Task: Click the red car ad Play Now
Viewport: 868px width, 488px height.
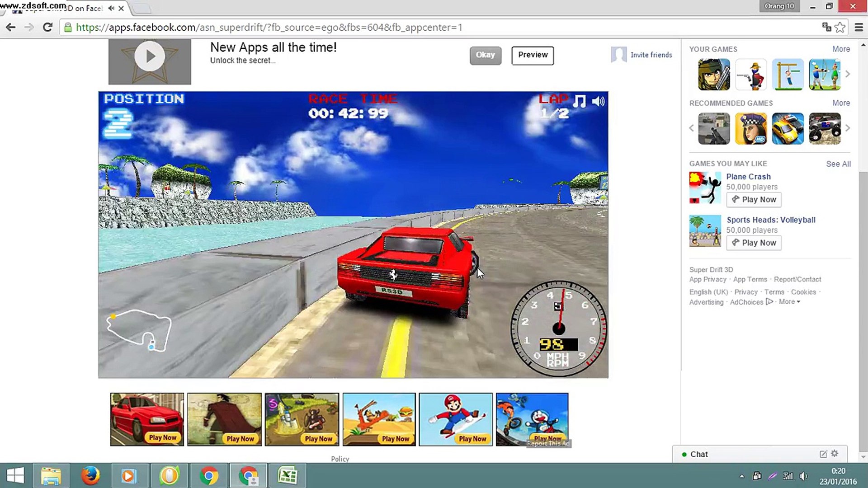Action: (163, 437)
